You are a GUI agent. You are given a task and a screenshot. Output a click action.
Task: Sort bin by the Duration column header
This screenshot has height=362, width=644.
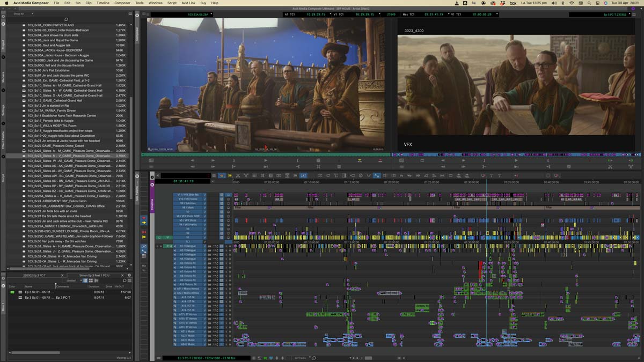[93, 286]
